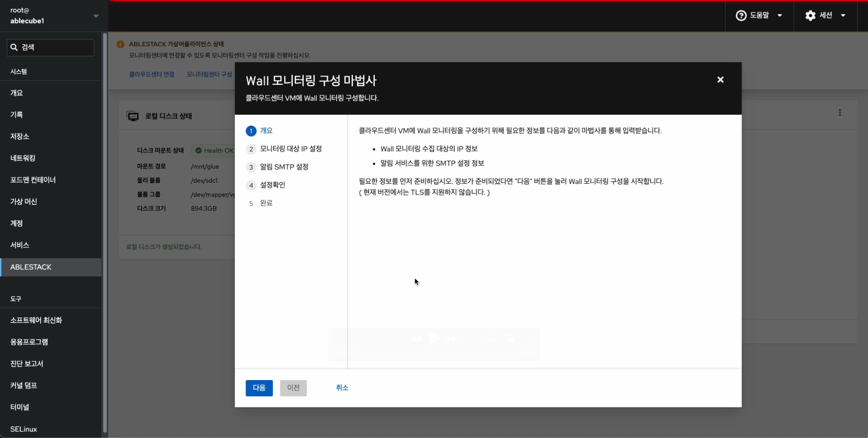Click the wizard step 1 개요 number badge
Image resolution: width=868 pixels, height=438 pixels.
tap(251, 131)
